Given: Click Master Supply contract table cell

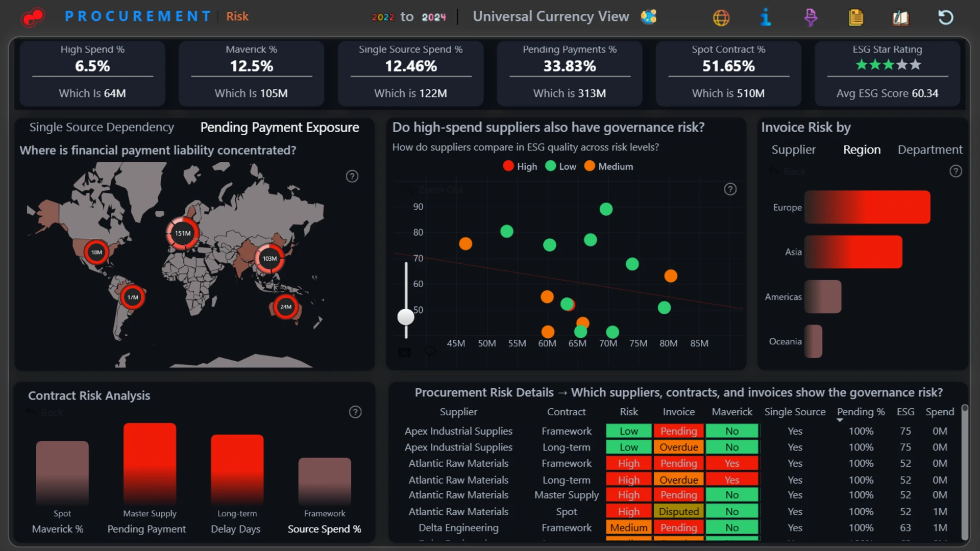Looking at the screenshot, I should coord(567,495).
